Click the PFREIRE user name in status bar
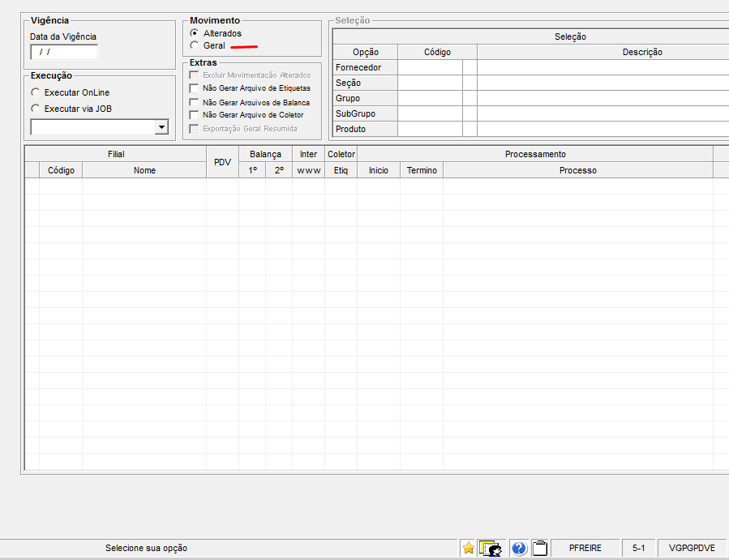729x560 pixels. [x=585, y=548]
